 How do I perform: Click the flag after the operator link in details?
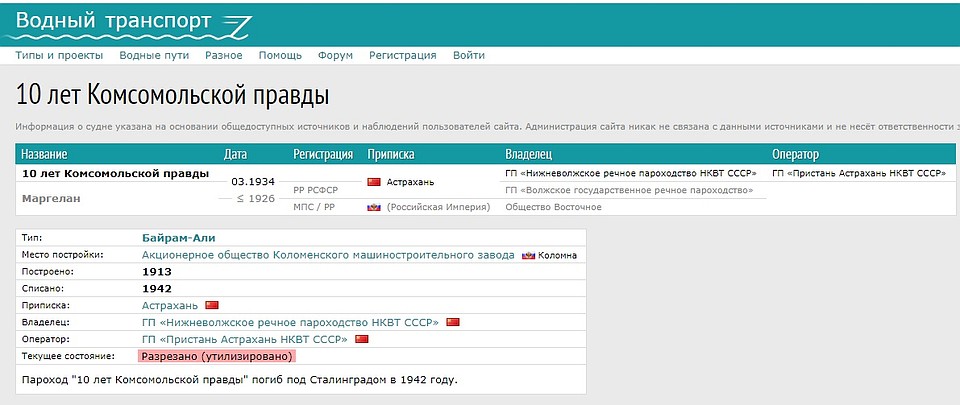[x=361, y=339]
